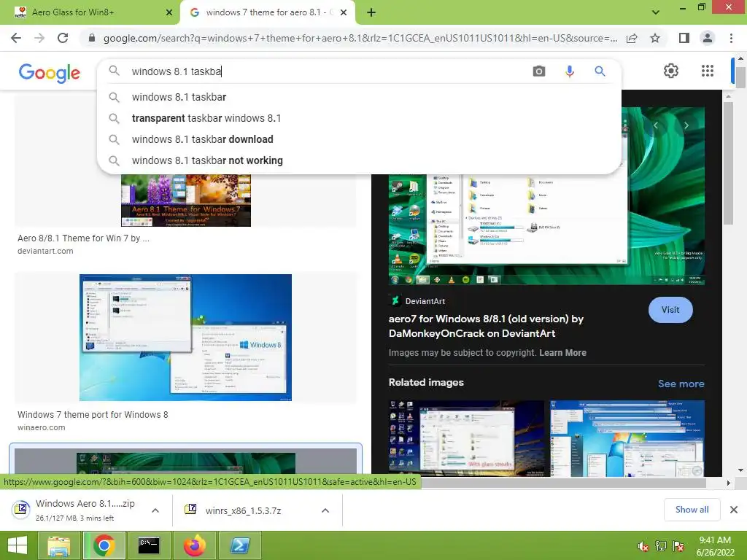Open the green desktop preview image
This screenshot has height=560, width=747.
(546, 228)
